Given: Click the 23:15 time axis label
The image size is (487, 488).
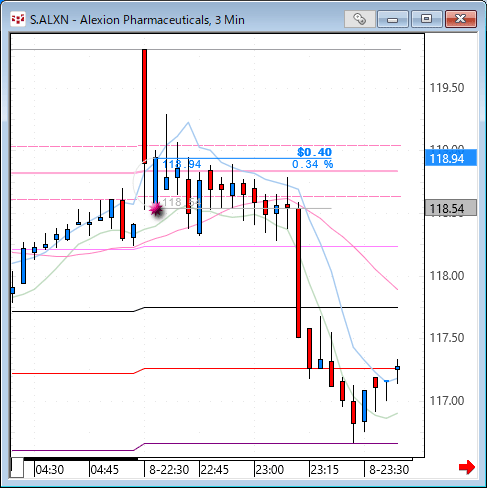Looking at the screenshot, I should click(325, 470).
